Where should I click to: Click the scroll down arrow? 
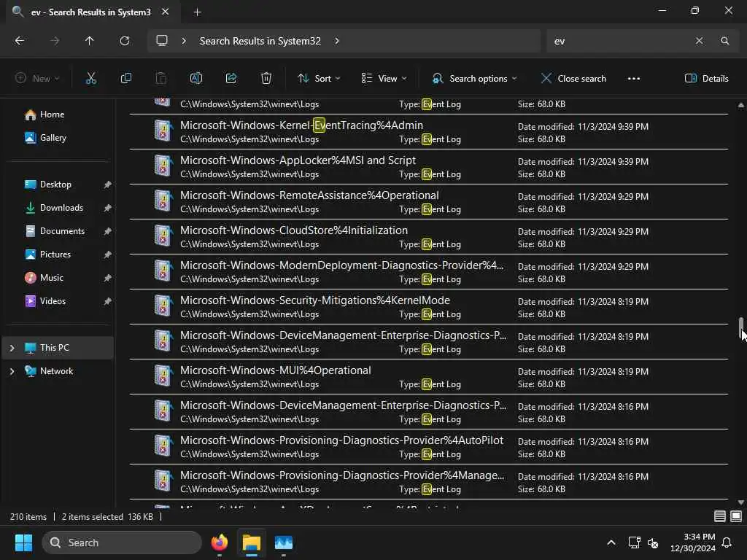point(741,502)
